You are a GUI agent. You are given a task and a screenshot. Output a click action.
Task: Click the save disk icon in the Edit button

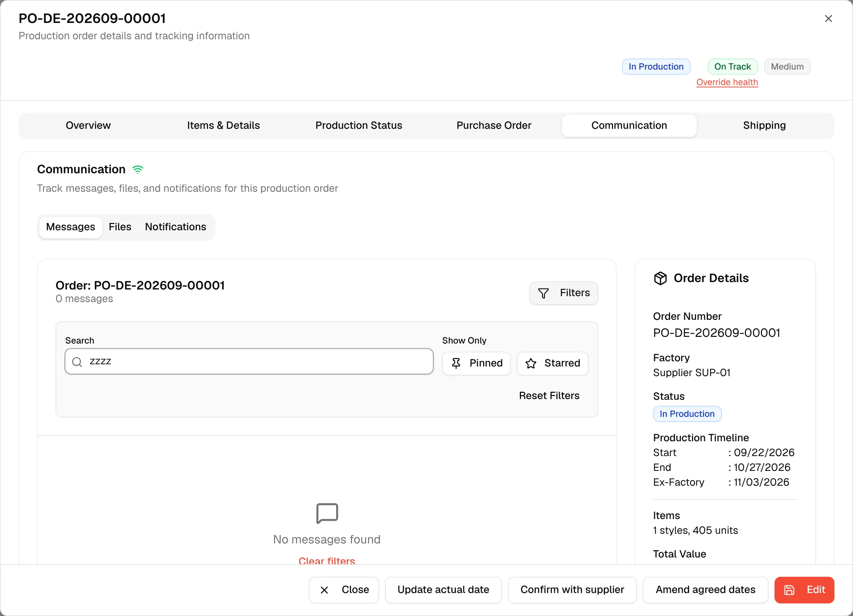789,590
